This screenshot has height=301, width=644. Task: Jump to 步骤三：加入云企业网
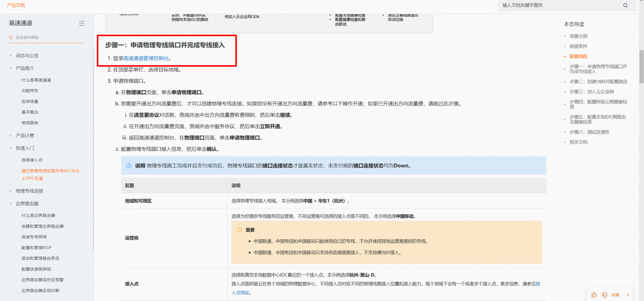[x=592, y=92]
